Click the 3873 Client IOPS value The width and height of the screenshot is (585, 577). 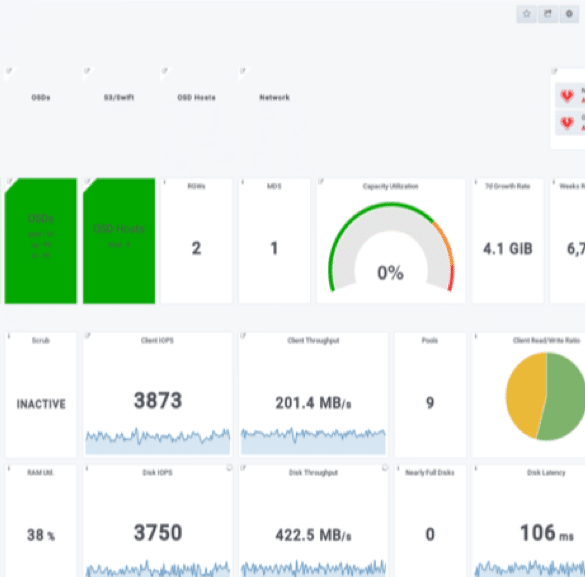pyautogui.click(x=158, y=400)
